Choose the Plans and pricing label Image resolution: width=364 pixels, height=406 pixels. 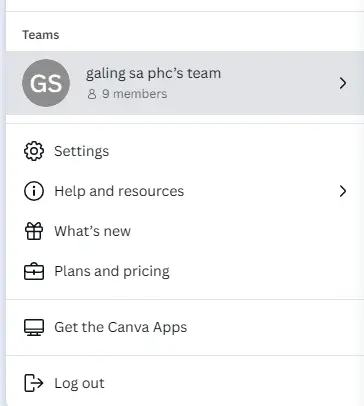112,271
